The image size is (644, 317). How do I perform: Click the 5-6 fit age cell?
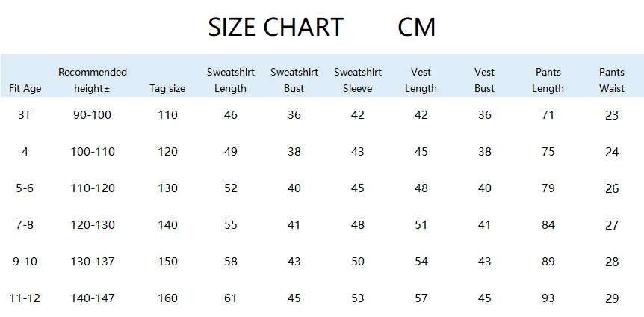[x=25, y=188]
